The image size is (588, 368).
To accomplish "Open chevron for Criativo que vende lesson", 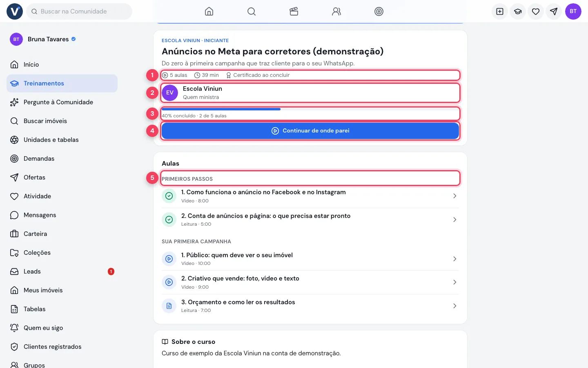I will coord(455,282).
